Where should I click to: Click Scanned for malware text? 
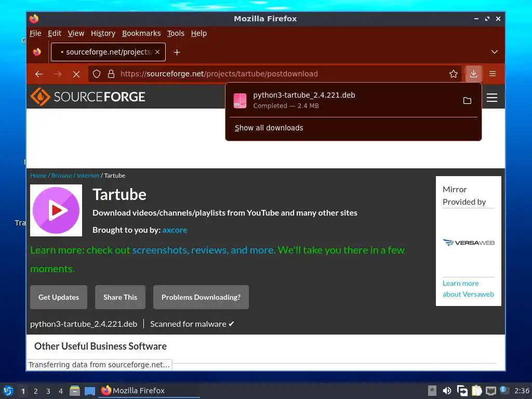192,324
